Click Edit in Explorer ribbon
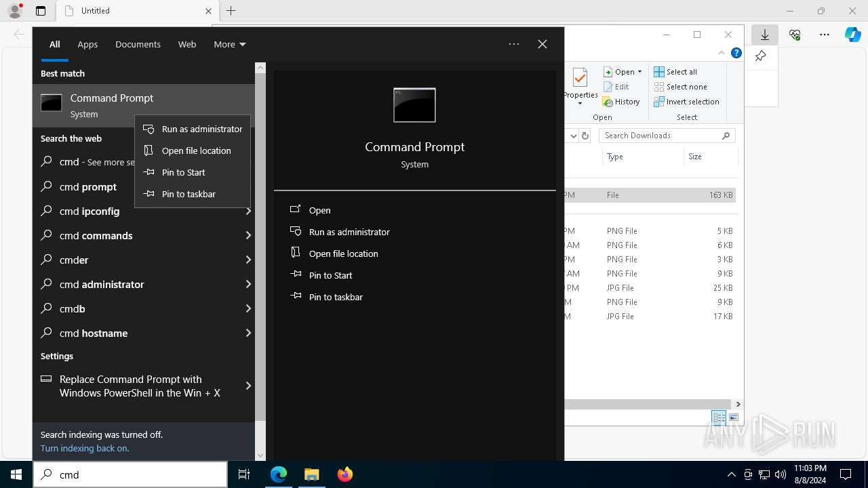The height and width of the screenshot is (488, 868). point(616,87)
